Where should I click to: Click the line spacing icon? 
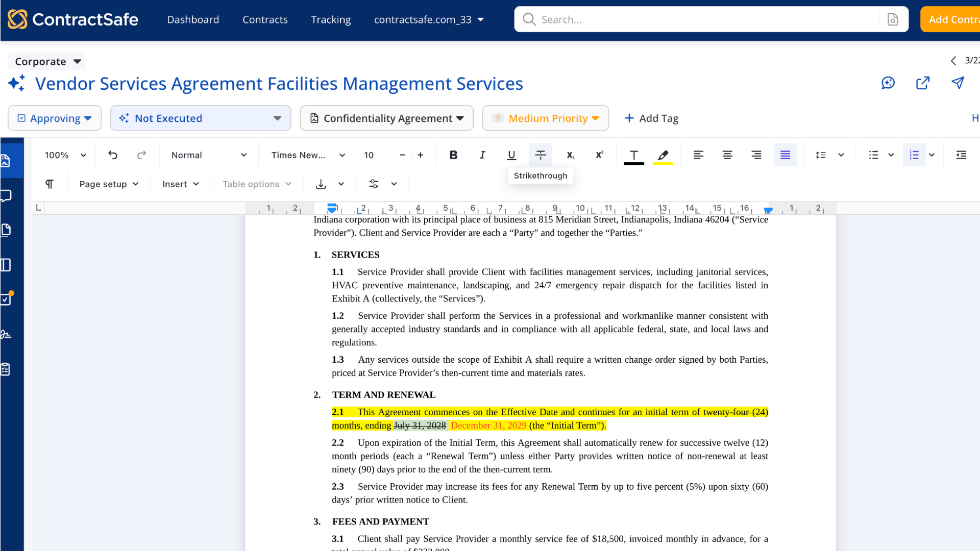tap(821, 155)
